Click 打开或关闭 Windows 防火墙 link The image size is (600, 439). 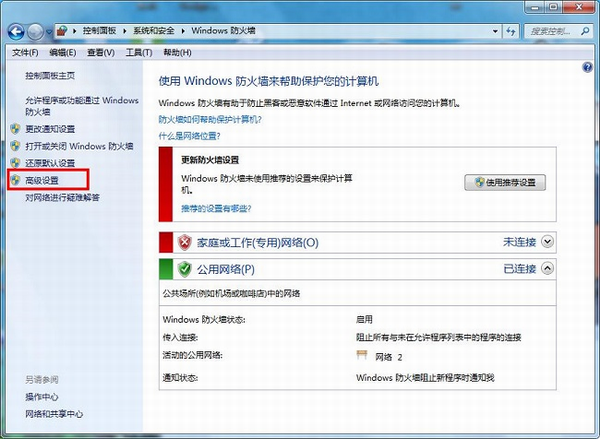click(x=79, y=146)
